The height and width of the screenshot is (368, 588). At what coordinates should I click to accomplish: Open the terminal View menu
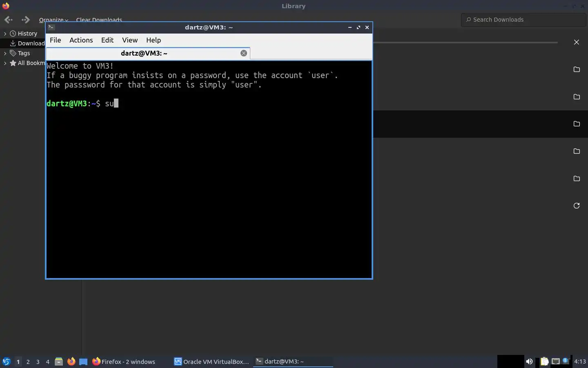point(130,40)
